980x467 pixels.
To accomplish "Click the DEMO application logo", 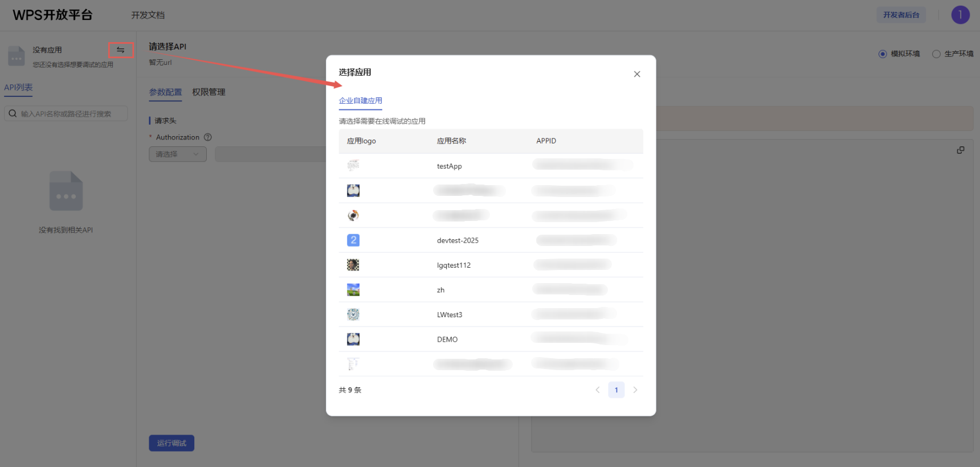I will click(353, 339).
